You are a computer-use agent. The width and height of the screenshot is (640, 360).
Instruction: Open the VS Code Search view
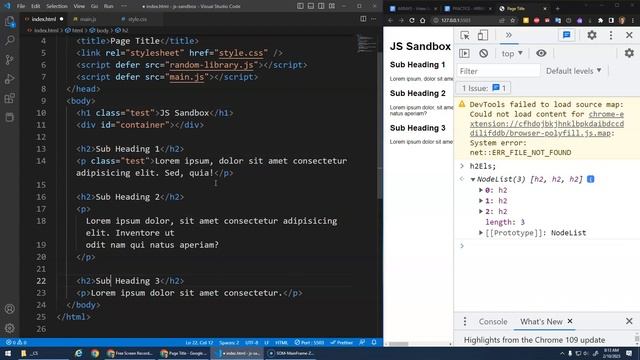click(x=9, y=40)
